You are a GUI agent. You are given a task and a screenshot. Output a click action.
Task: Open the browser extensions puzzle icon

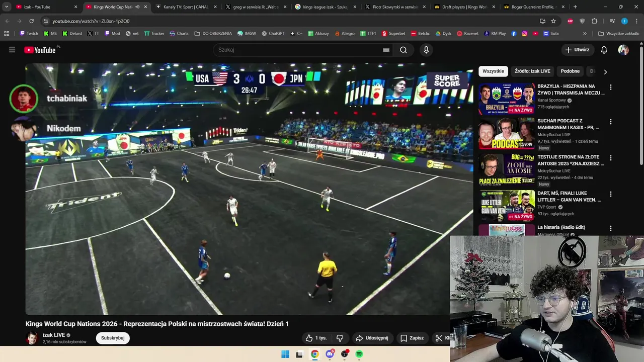[x=595, y=21]
